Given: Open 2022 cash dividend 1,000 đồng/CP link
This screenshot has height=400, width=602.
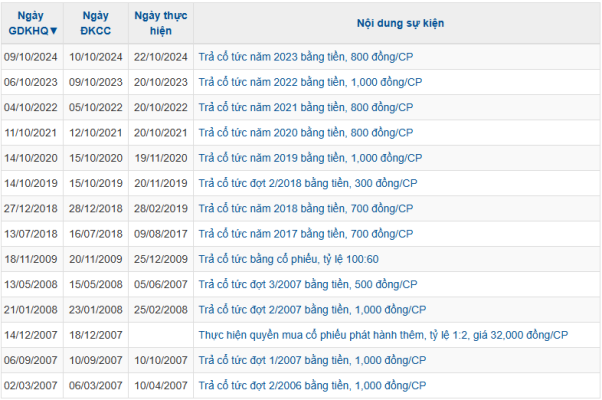Looking at the screenshot, I should (312, 82).
